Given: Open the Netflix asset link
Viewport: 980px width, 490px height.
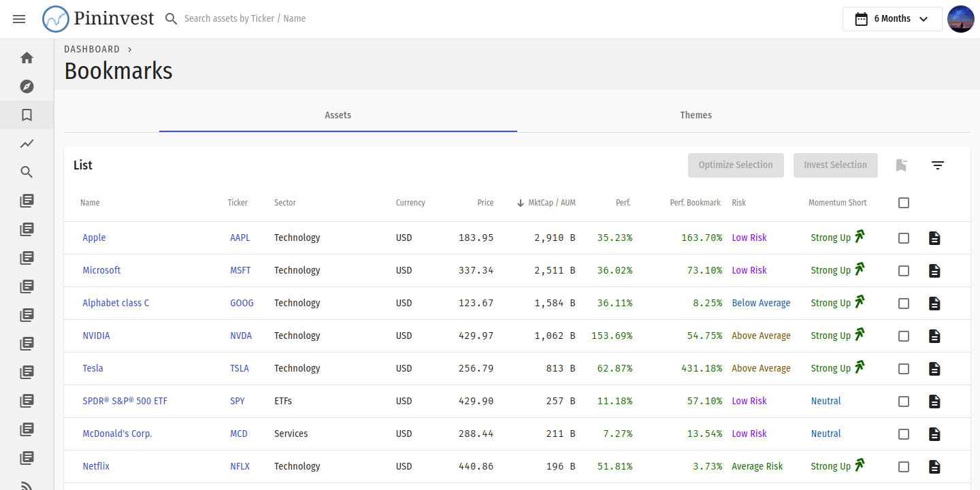Looking at the screenshot, I should pos(96,466).
